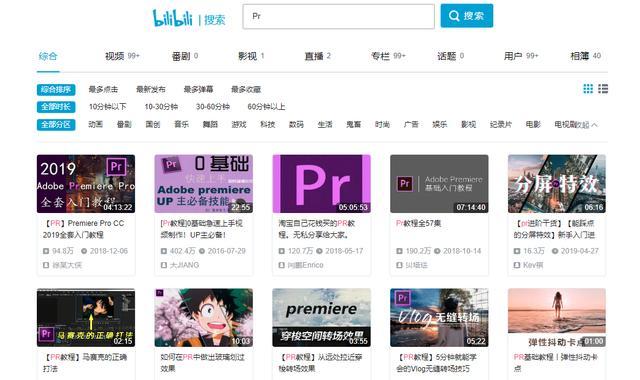This screenshot has width=640, height=380.
Task: Open anime character thumbnail with 10:03 duration
Action: [203, 318]
